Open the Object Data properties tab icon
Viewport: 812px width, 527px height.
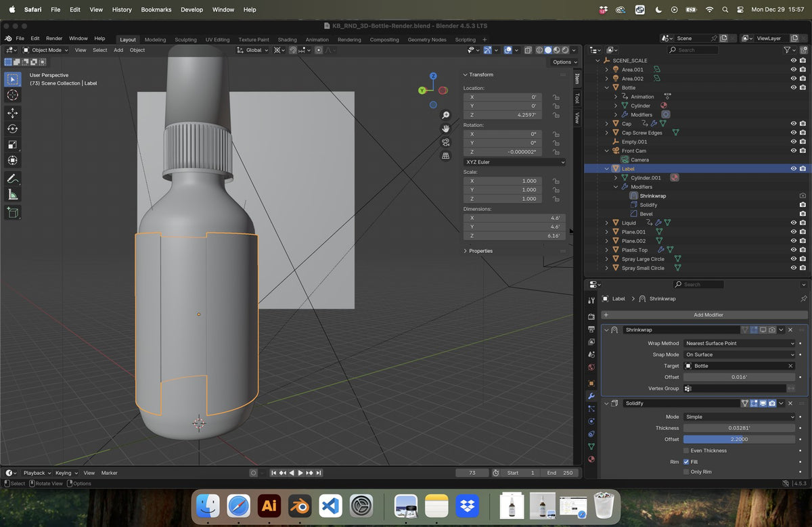[591, 446]
